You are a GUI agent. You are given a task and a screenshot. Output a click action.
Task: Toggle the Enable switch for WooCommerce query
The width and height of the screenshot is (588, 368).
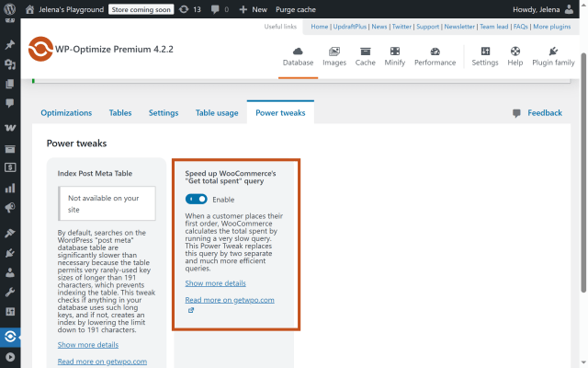point(196,200)
